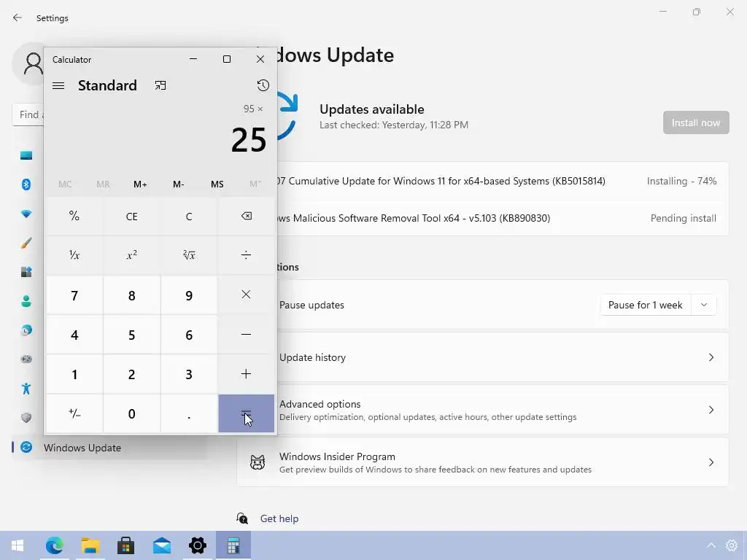This screenshot has height=560, width=747.
Task: Open Privacy & security shield icon
Action: 26,418
